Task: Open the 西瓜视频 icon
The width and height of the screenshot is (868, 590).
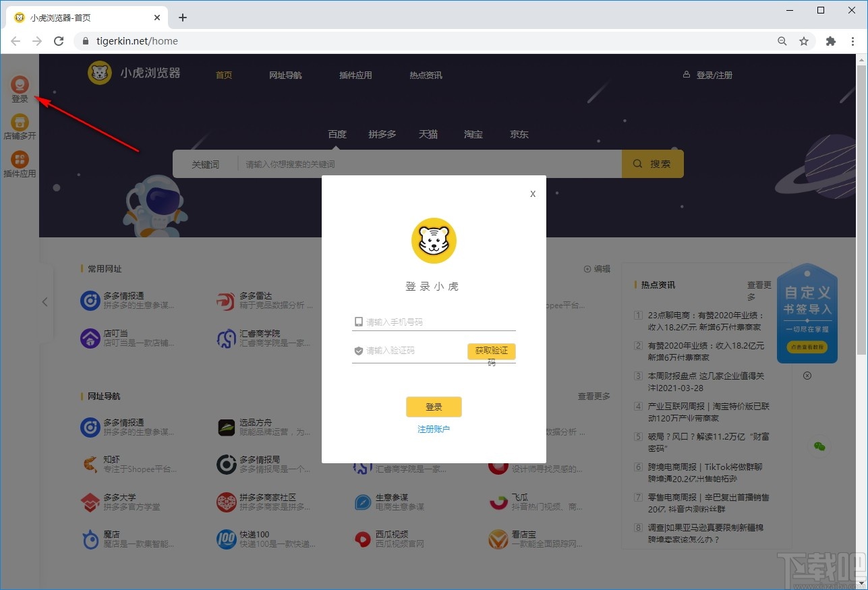Action: 361,539
